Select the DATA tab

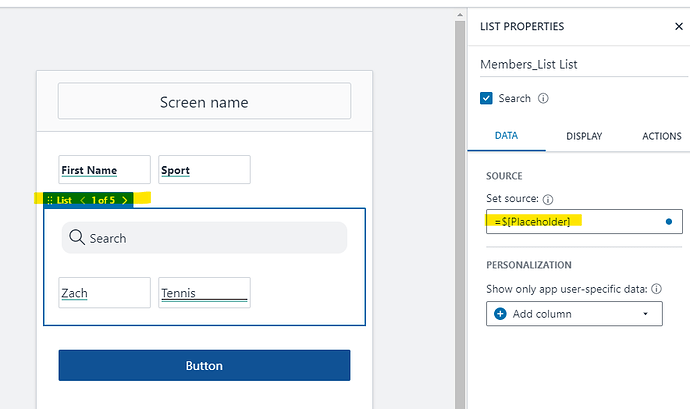[x=506, y=136]
